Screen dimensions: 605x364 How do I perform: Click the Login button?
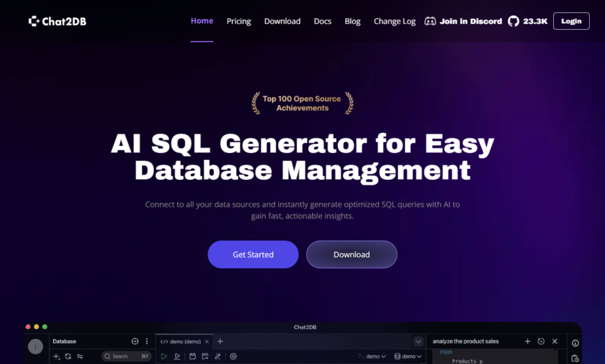tap(571, 21)
